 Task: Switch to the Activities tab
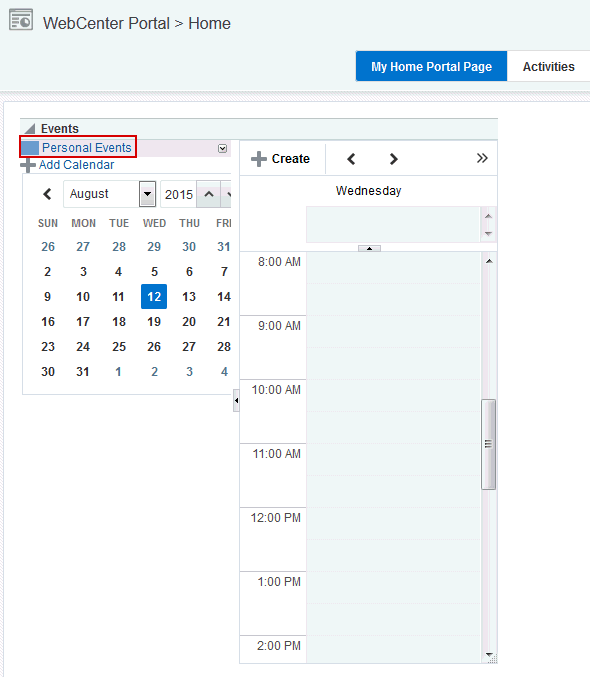[549, 66]
